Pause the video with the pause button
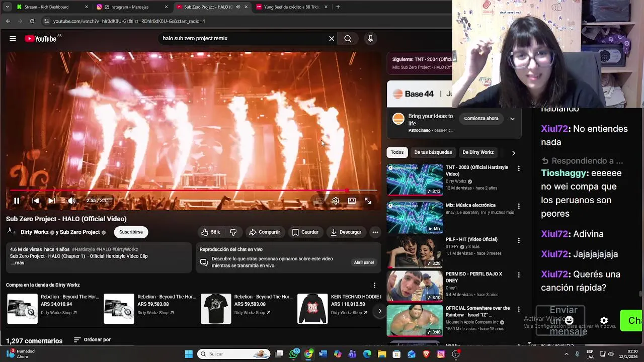 (17, 201)
